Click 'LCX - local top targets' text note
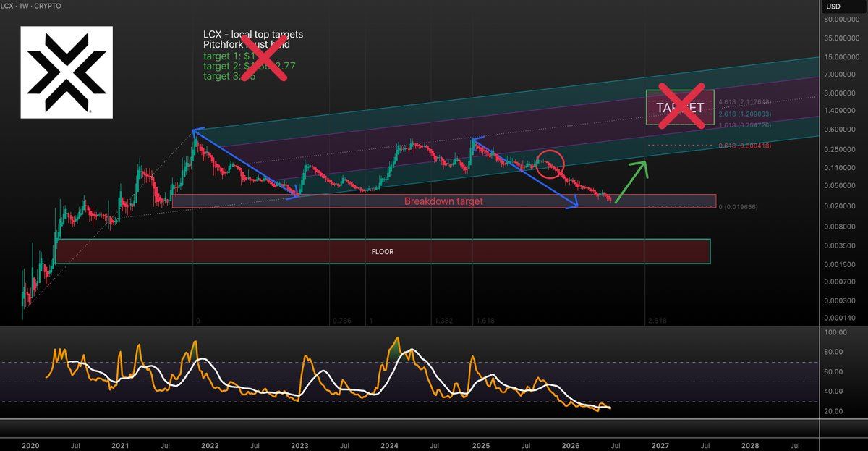This screenshot has width=868, height=451. (253, 35)
